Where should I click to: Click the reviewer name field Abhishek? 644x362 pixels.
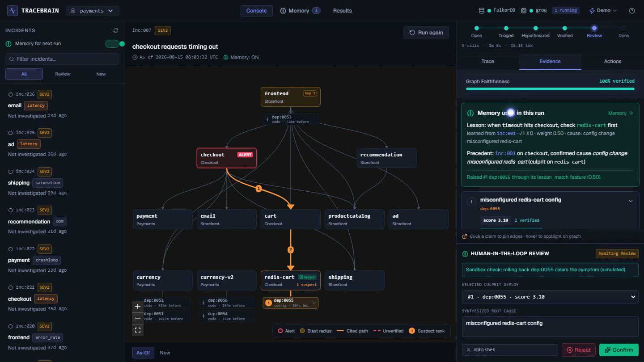click(x=510, y=350)
